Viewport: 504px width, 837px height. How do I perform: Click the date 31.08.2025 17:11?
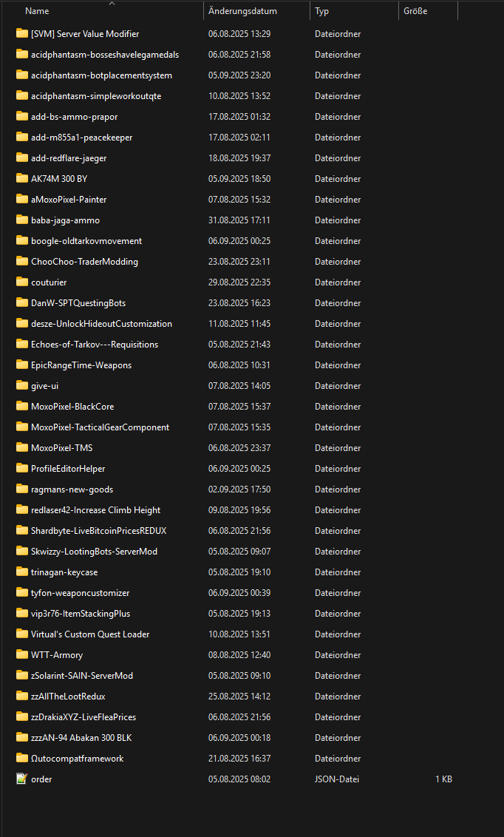pos(239,220)
